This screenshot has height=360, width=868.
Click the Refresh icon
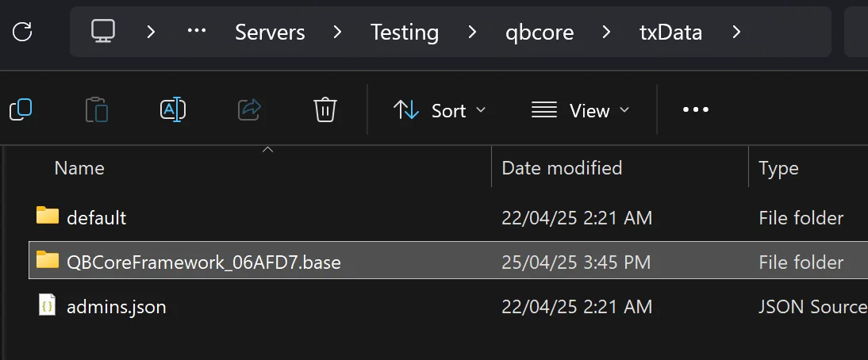(23, 32)
